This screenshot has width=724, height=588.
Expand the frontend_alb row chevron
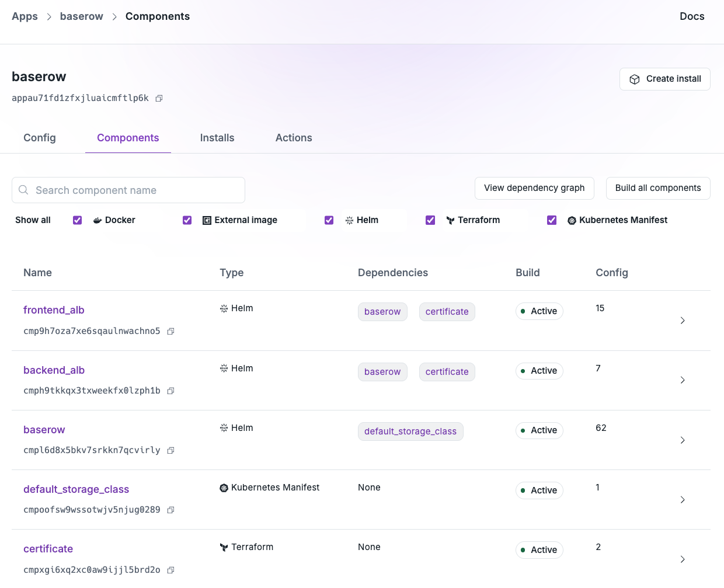coord(683,321)
